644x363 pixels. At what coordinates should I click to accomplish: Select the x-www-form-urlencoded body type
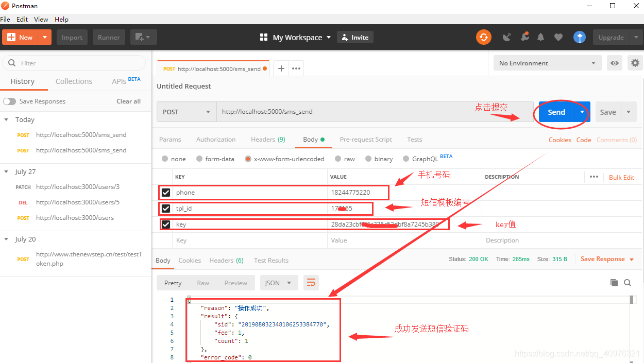[x=248, y=159]
